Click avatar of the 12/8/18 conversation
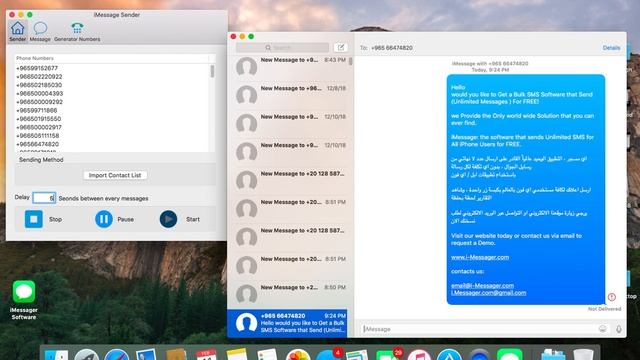This screenshot has width=640, height=360. tap(247, 95)
